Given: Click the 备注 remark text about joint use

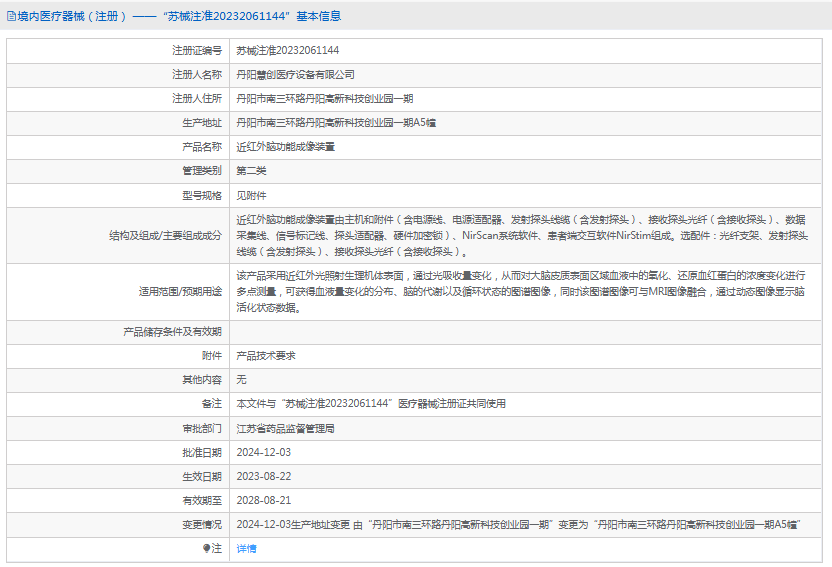Looking at the screenshot, I should 371,404.
